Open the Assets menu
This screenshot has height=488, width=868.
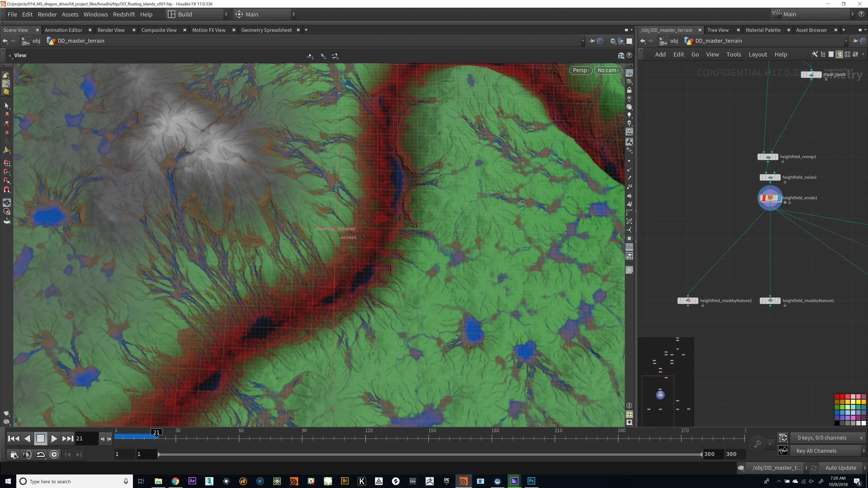tap(70, 14)
